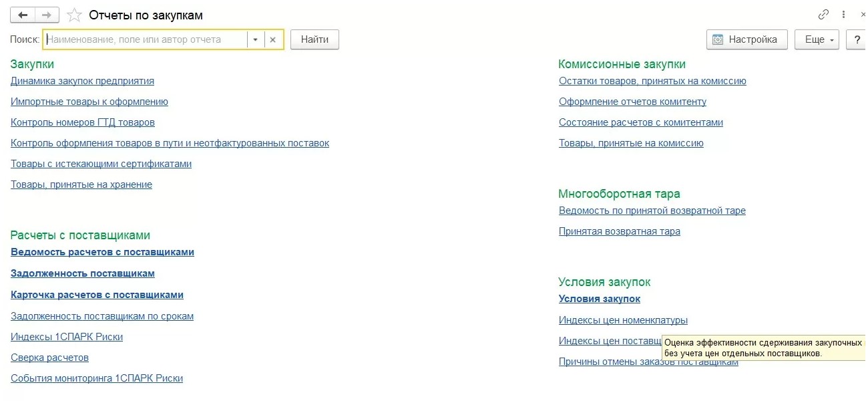Click the Настройка button

pyautogui.click(x=746, y=39)
